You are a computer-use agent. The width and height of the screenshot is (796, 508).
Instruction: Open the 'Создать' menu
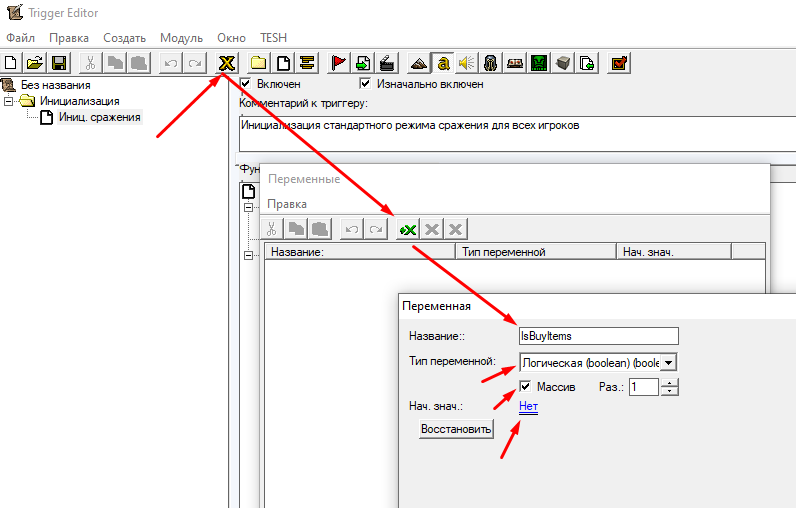124,38
